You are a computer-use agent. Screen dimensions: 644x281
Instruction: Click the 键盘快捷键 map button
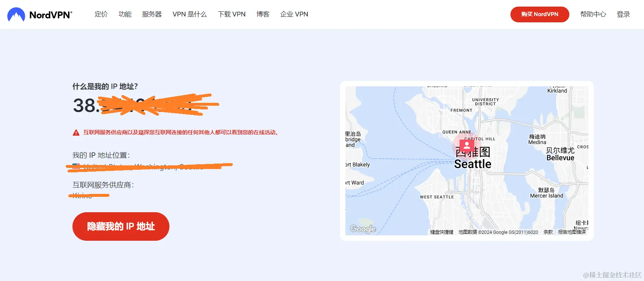point(442,232)
